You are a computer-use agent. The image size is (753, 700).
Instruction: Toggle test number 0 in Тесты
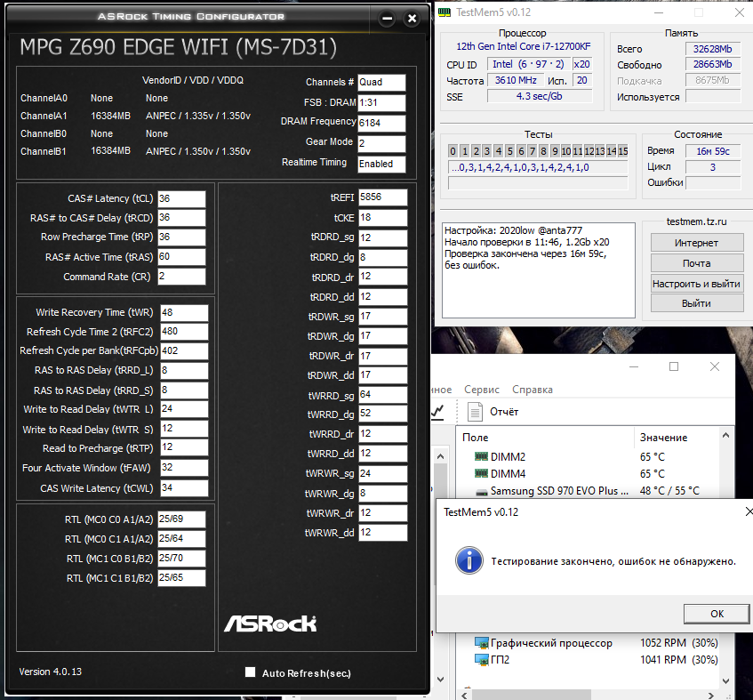click(x=453, y=151)
